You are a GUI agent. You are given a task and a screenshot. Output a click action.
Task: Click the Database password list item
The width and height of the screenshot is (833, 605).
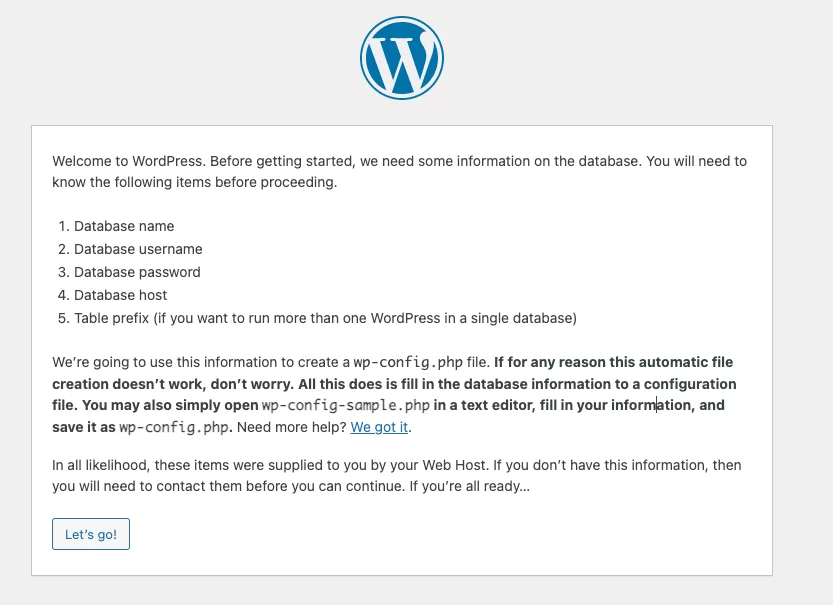click(x=137, y=272)
